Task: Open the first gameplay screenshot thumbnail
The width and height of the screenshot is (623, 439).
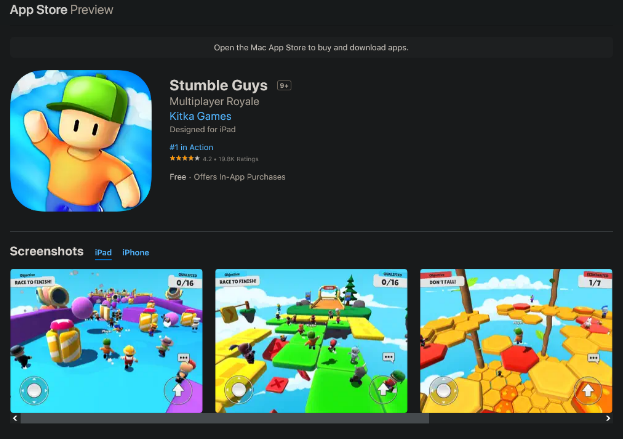Action: point(106,341)
